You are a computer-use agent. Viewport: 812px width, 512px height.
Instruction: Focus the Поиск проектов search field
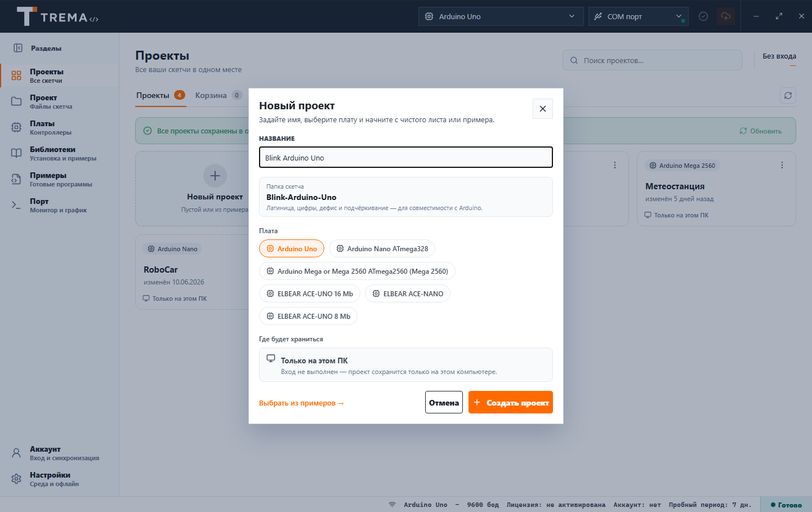click(653, 60)
